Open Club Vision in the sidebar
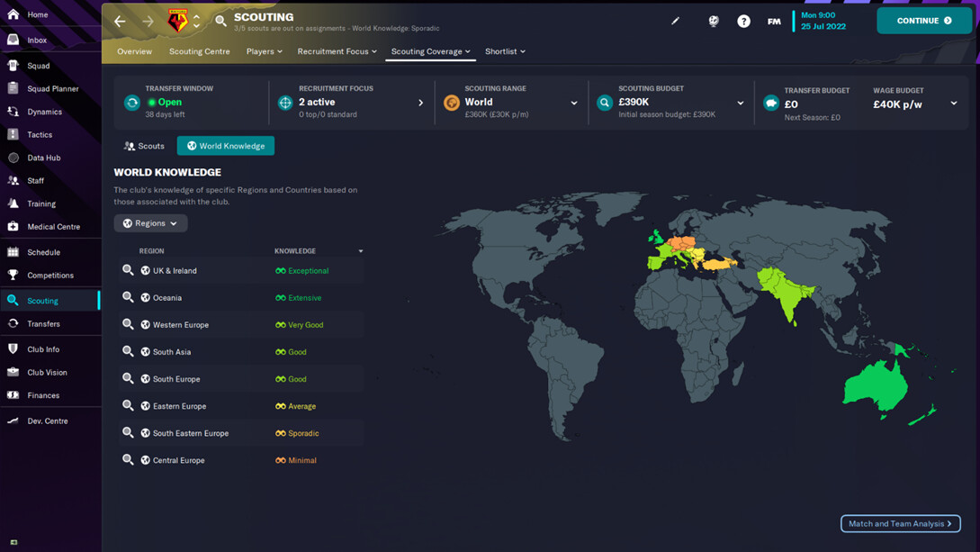This screenshot has width=980, height=552. [x=47, y=373]
